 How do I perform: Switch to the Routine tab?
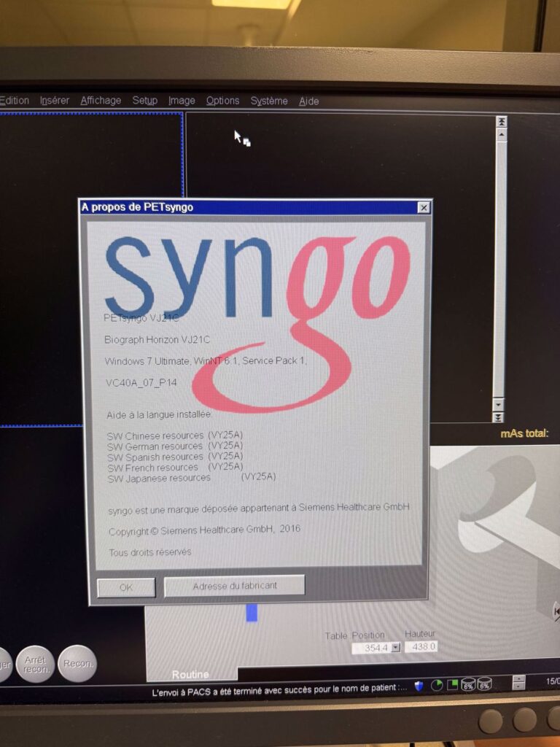[190, 674]
